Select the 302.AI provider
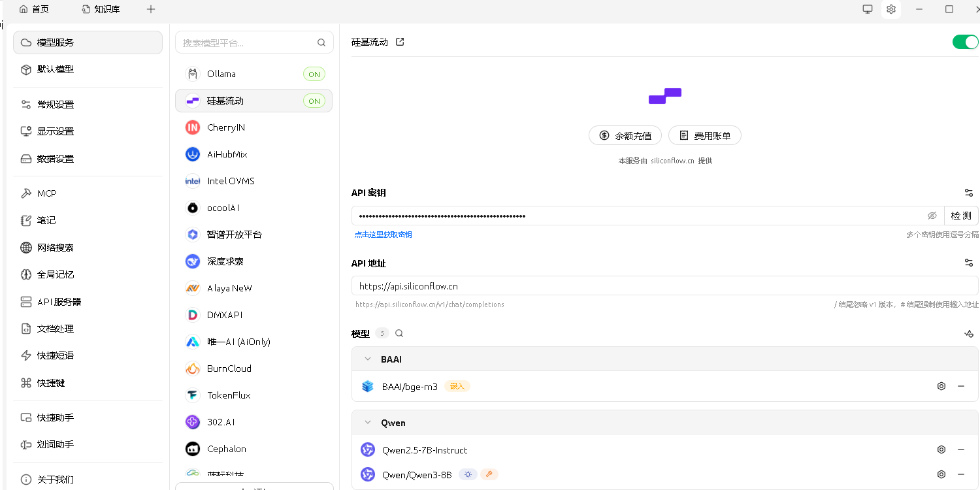The width and height of the screenshot is (980, 490). [x=253, y=422]
